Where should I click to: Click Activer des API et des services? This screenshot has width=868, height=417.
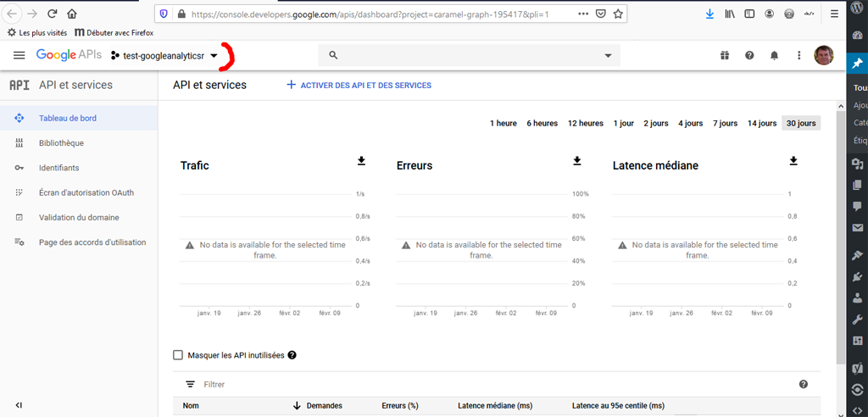click(x=359, y=86)
